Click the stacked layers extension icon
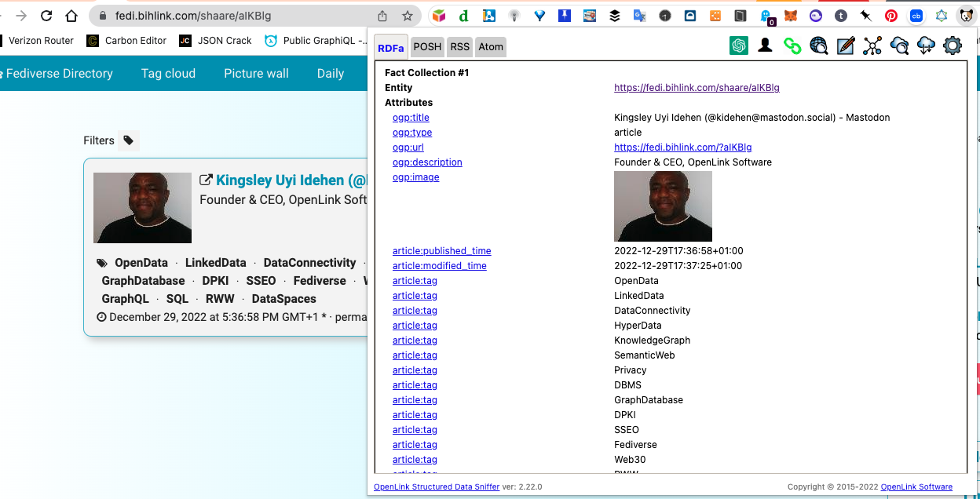This screenshot has height=499, width=980. (615, 16)
